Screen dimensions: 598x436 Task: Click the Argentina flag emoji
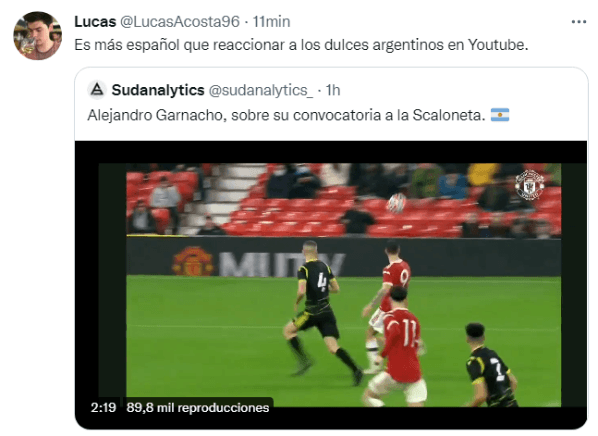tap(499, 115)
